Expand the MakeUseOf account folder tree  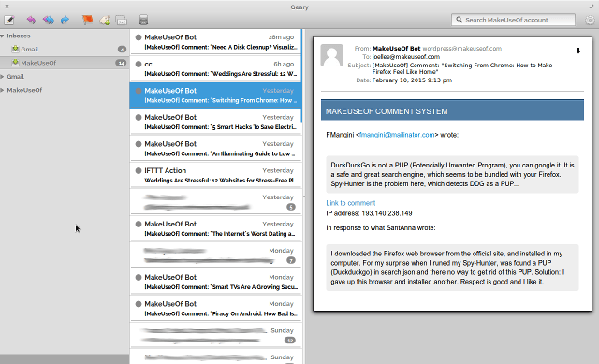click(x=2, y=90)
